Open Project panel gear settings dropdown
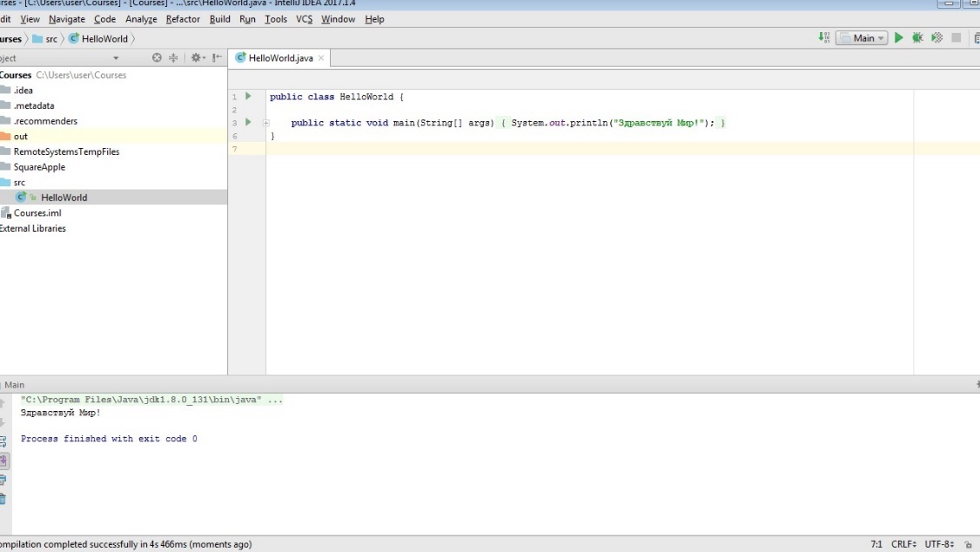The height and width of the screenshot is (552, 980). coord(197,58)
